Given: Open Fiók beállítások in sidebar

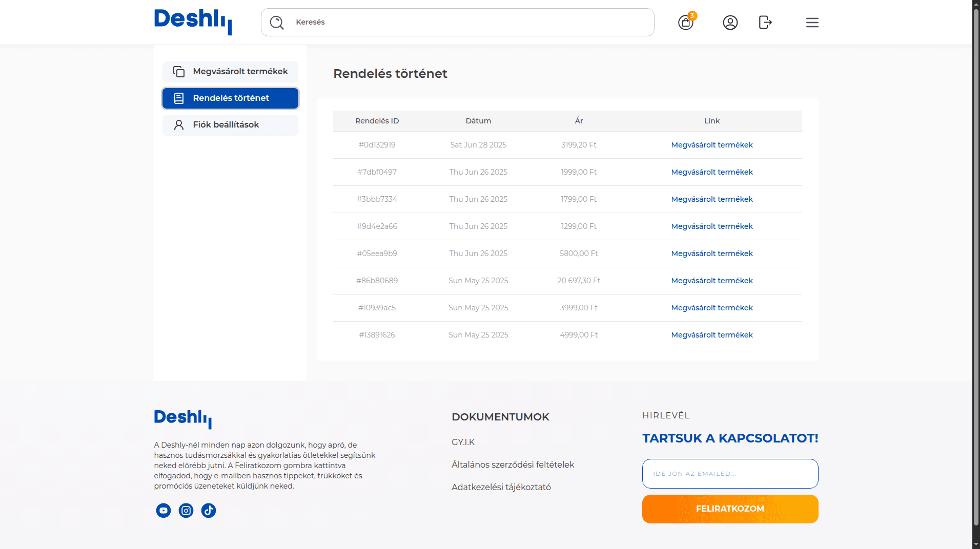Looking at the screenshot, I should coord(231,125).
